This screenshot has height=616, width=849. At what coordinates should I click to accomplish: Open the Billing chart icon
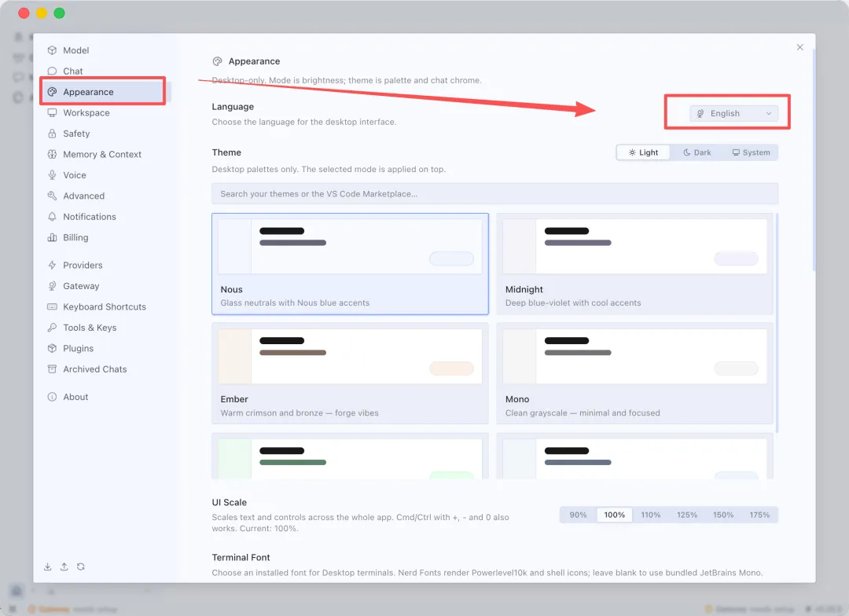tap(52, 237)
